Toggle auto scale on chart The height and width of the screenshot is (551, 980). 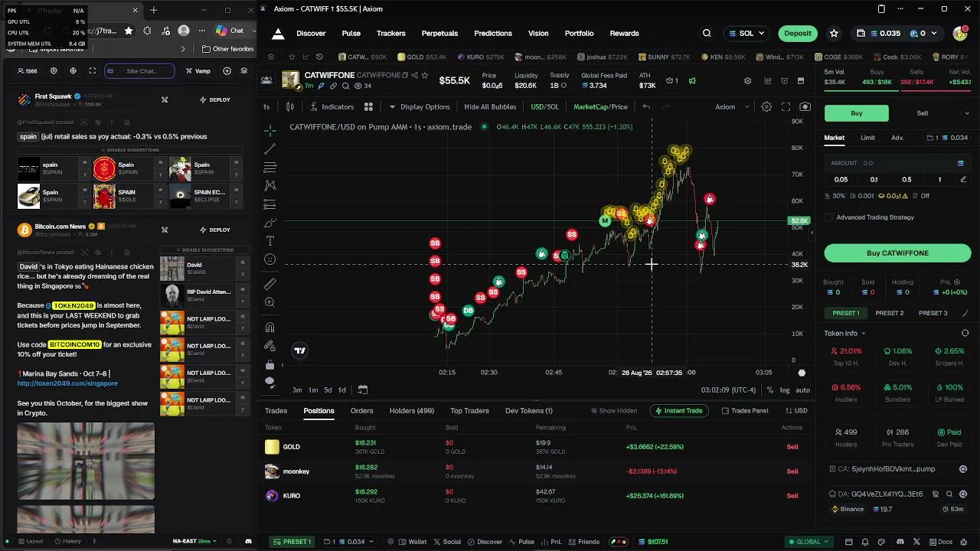point(802,390)
